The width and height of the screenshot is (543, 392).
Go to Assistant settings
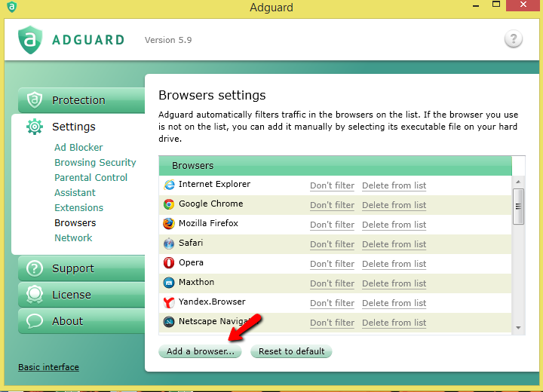tap(75, 192)
